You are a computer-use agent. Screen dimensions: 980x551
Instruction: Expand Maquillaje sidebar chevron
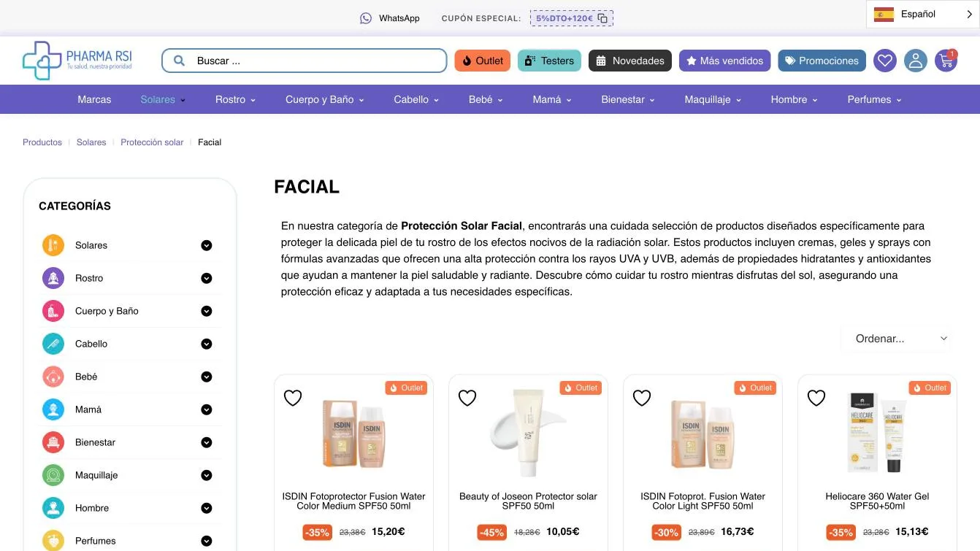click(207, 475)
